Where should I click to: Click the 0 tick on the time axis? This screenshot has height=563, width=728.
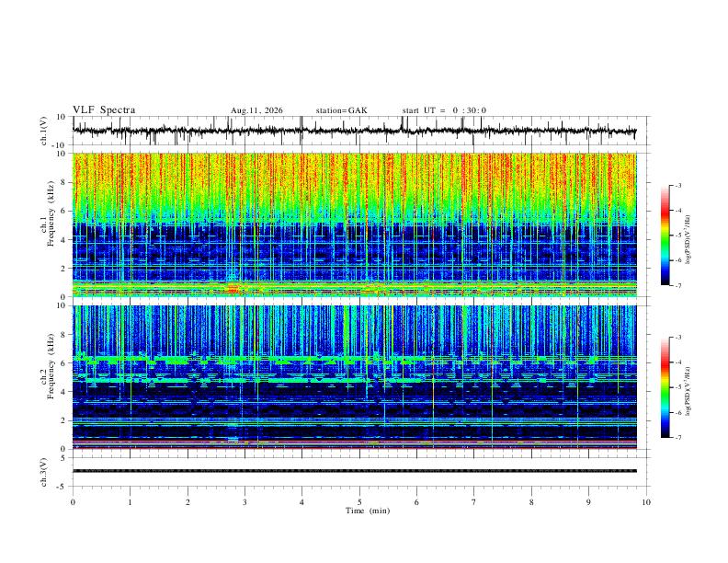(73, 502)
